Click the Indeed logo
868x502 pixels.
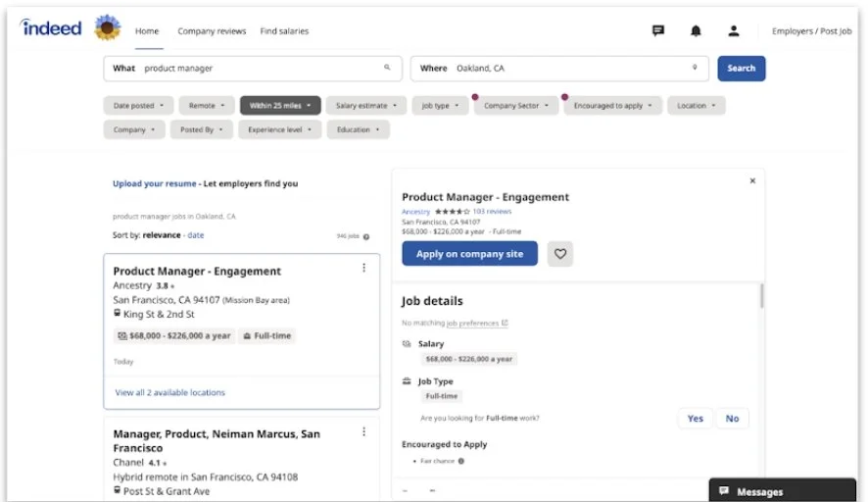click(51, 27)
